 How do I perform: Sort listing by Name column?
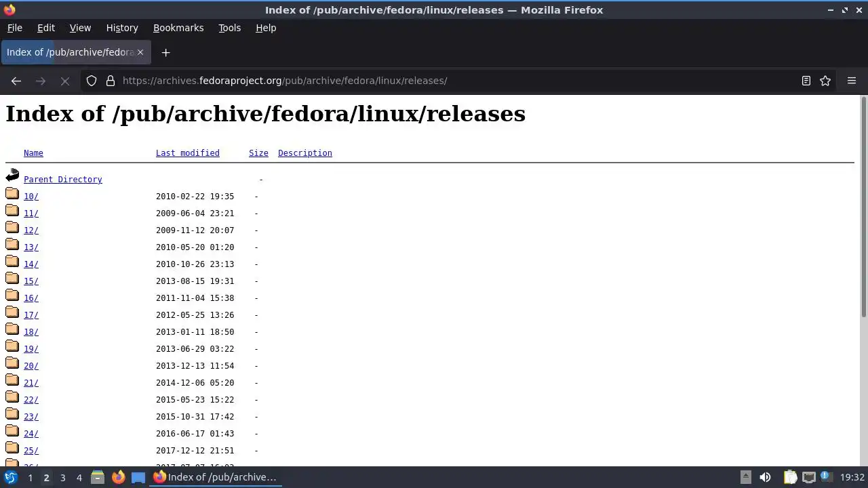pos(33,153)
